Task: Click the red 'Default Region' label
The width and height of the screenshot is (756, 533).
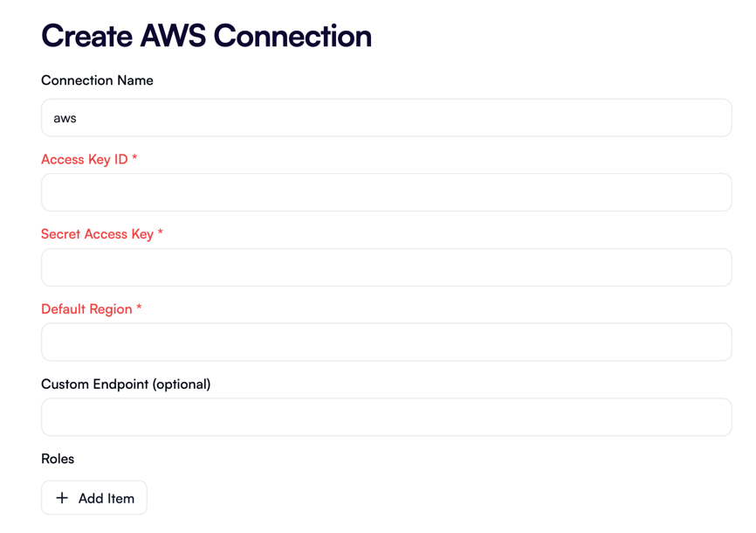Action: click(x=88, y=309)
